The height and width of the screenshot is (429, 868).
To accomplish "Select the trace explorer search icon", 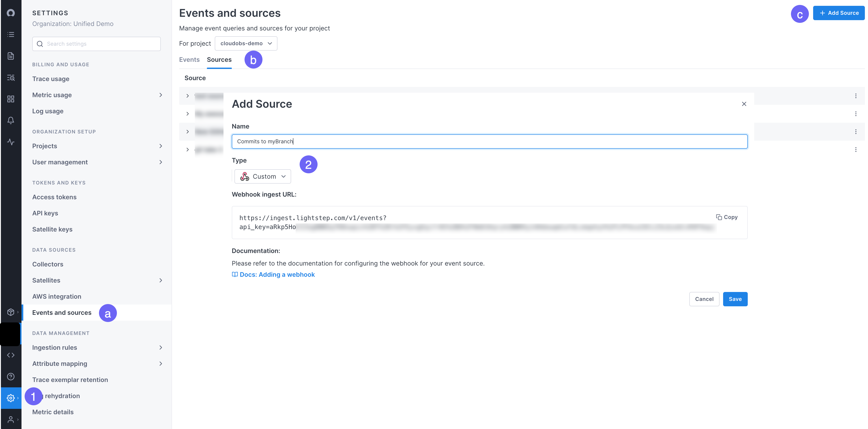I will point(11,78).
